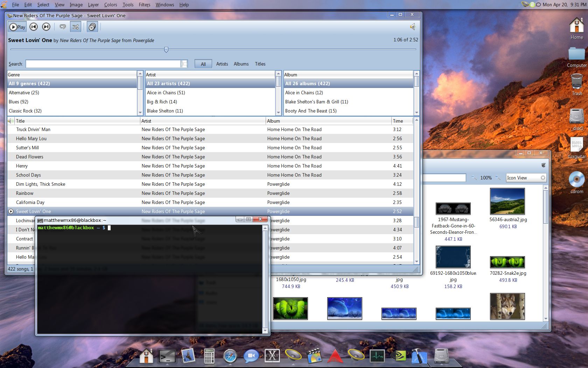The width and height of the screenshot is (588, 368).
Task: Open the Safari compass icon in dock
Action: click(230, 356)
